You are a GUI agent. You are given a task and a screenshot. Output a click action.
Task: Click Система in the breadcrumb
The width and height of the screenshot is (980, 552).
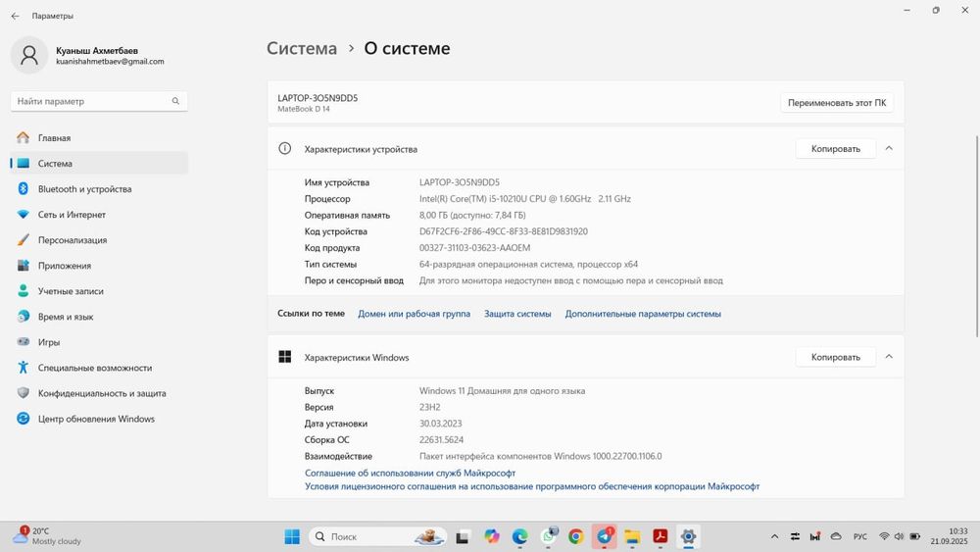tap(302, 48)
